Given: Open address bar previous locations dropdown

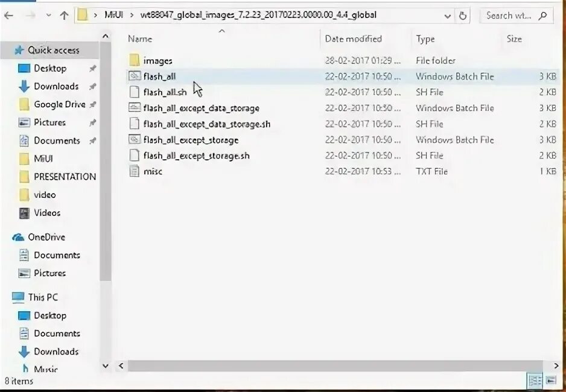Looking at the screenshot, I should (448, 16).
